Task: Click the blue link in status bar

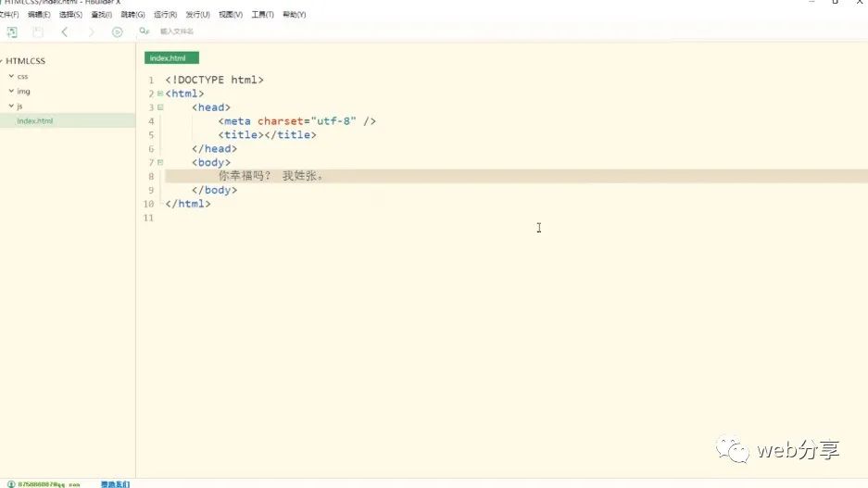Action: (115, 484)
